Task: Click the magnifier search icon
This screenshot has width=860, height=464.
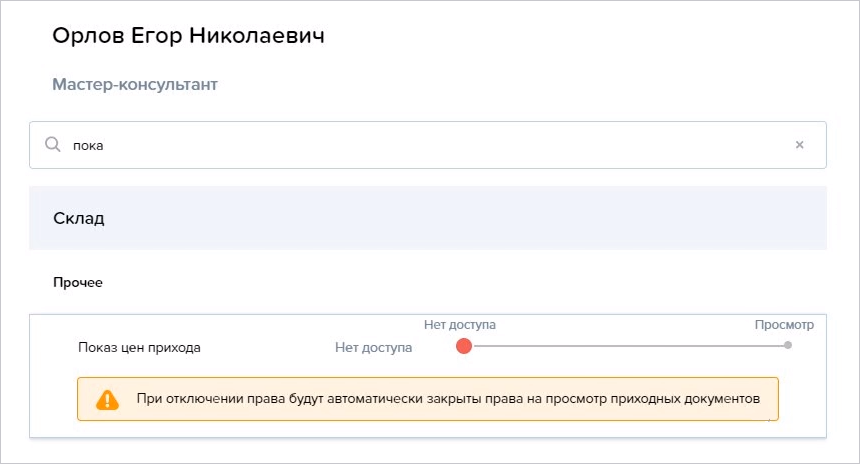Action: (x=53, y=145)
